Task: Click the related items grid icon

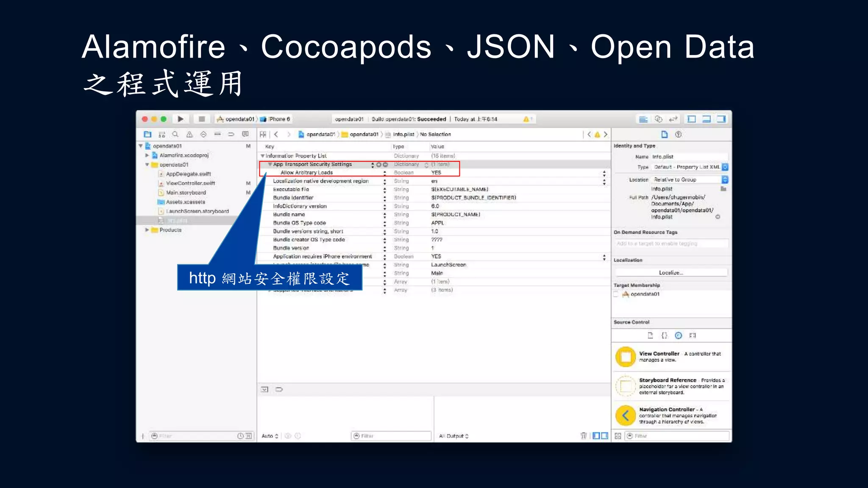Action: (263, 134)
